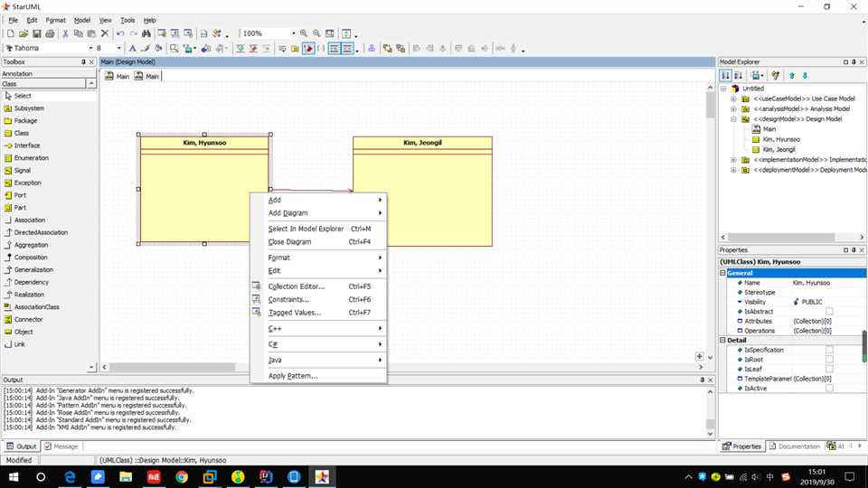The width and height of the screenshot is (868, 488).
Task: Switch to the Message tab
Action: coord(61,446)
